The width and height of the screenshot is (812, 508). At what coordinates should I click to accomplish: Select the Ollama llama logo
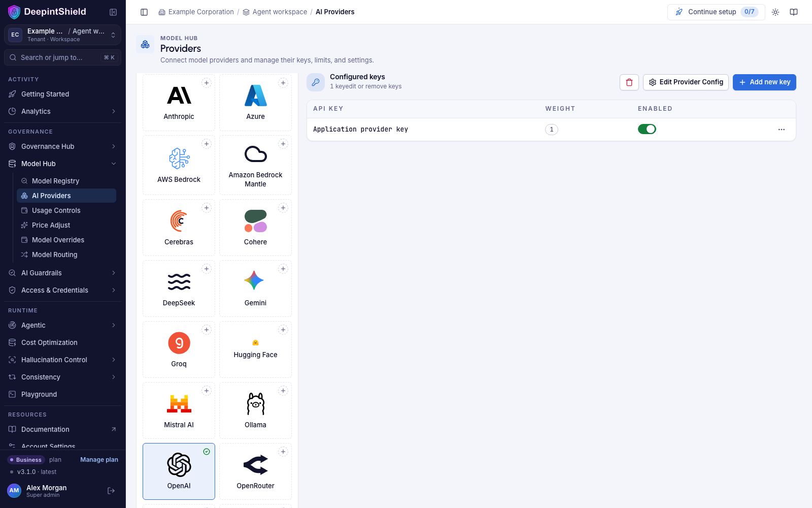pyautogui.click(x=256, y=404)
